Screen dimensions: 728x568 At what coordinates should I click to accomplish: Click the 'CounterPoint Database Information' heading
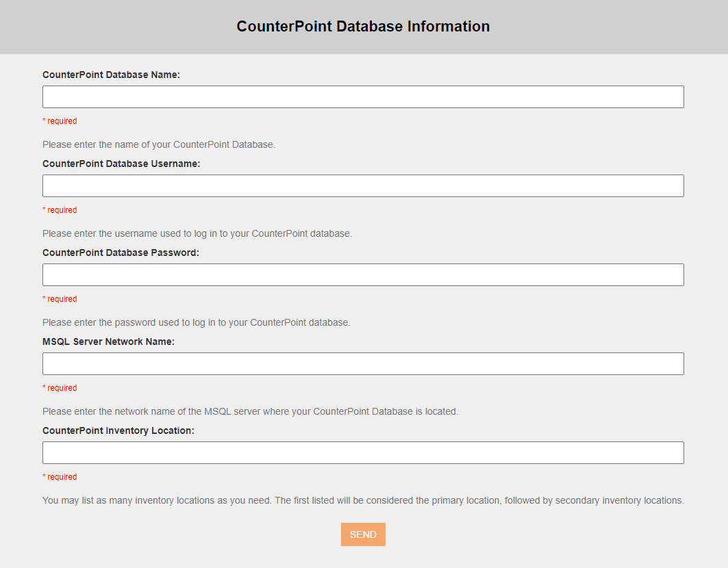pyautogui.click(x=363, y=27)
